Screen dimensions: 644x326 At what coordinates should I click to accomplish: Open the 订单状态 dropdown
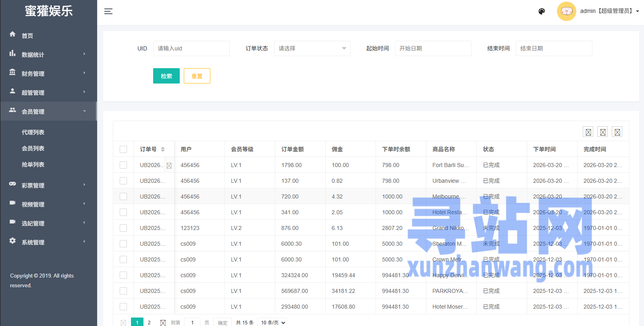tap(312, 48)
